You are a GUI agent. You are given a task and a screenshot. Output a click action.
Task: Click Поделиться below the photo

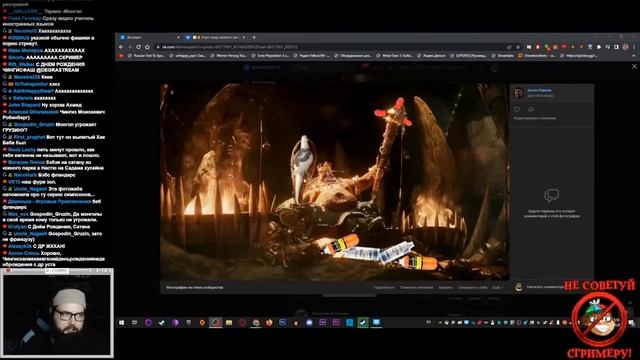(x=384, y=287)
